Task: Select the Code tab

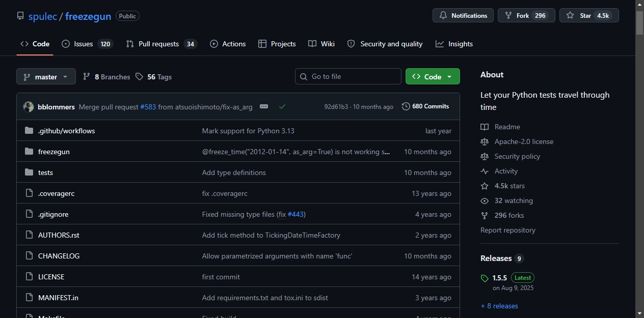Action: click(x=35, y=44)
